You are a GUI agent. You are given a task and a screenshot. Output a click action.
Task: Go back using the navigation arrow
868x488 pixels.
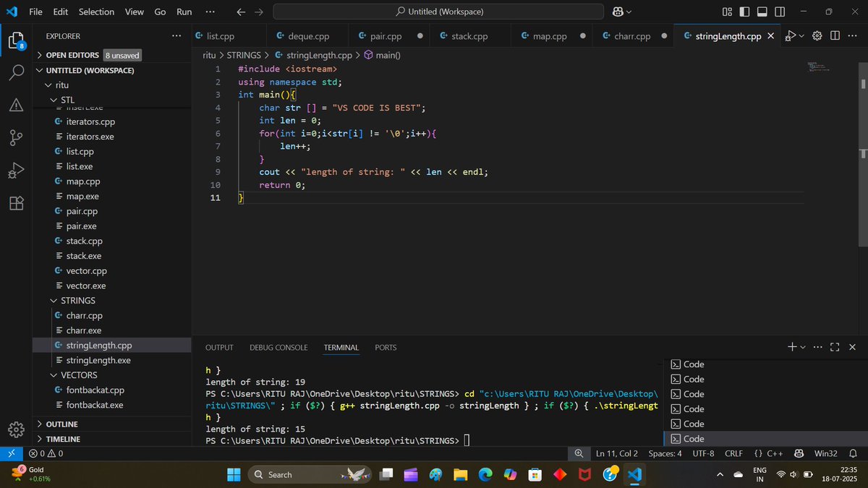coord(241,12)
